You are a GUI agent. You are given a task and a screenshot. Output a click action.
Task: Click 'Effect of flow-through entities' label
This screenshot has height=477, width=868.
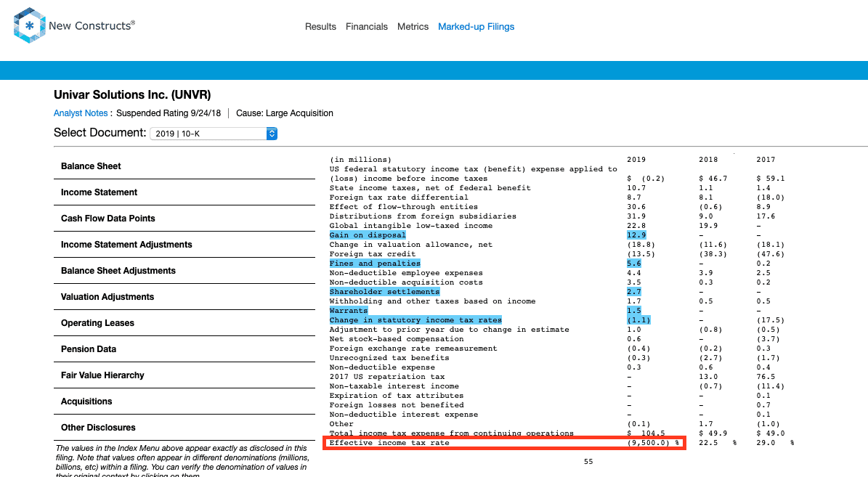404,207
